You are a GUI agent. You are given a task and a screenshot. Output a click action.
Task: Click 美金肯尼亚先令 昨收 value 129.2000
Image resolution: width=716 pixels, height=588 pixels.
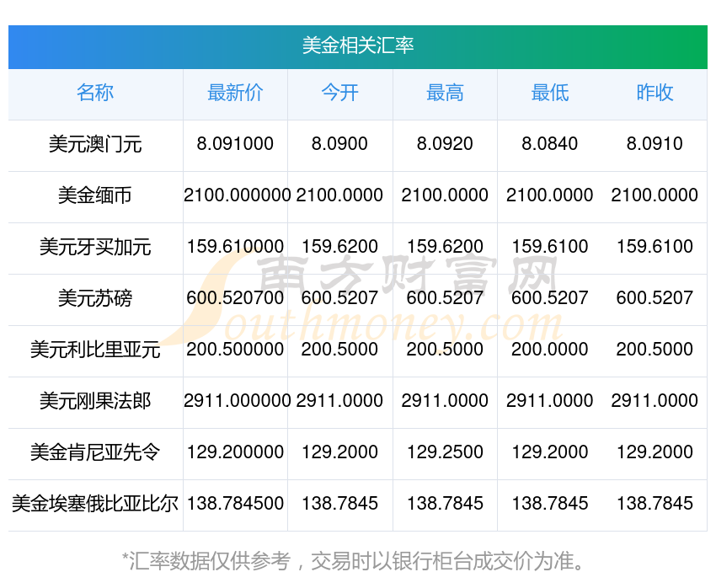(655, 452)
